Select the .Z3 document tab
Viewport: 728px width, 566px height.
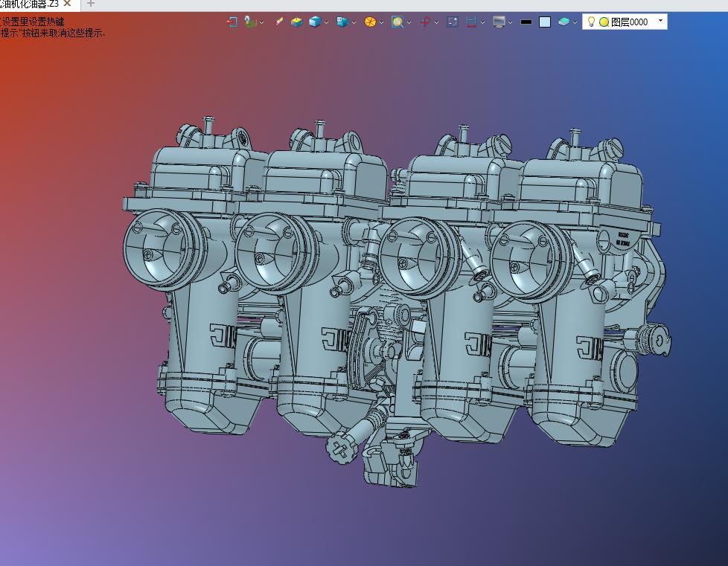[x=29, y=4]
